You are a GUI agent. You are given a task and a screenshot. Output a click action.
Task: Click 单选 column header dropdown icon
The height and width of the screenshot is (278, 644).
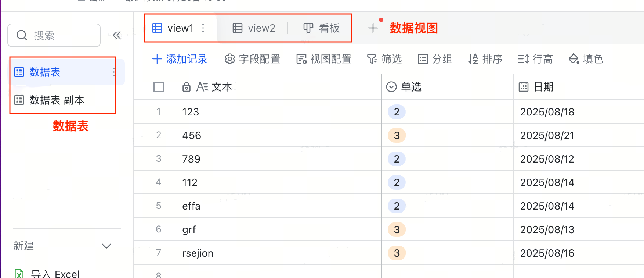[x=391, y=87]
